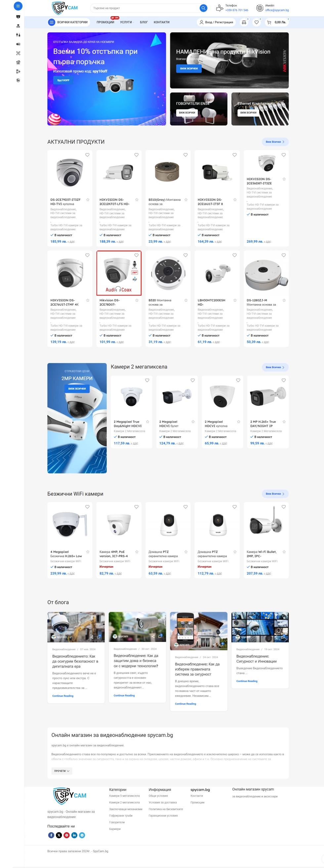Viewport: 324px width, 868px height.
Task: Expand the ВСИЧКИ КАТЕГОРИИ menu
Action: 69,22
